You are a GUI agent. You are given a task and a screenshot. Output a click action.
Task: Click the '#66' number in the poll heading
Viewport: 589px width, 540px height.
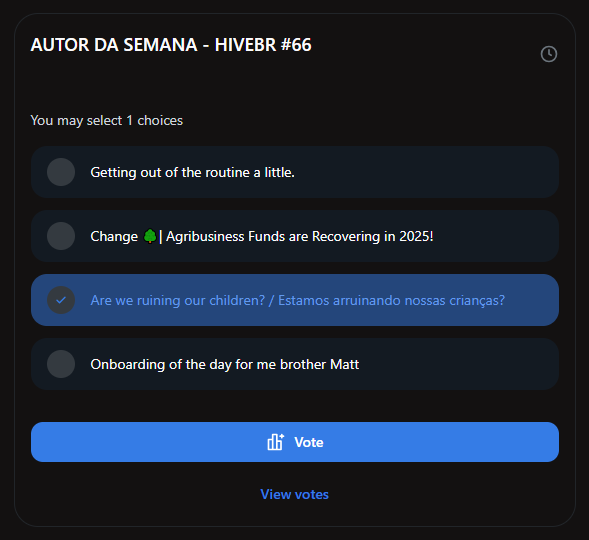[x=296, y=45]
